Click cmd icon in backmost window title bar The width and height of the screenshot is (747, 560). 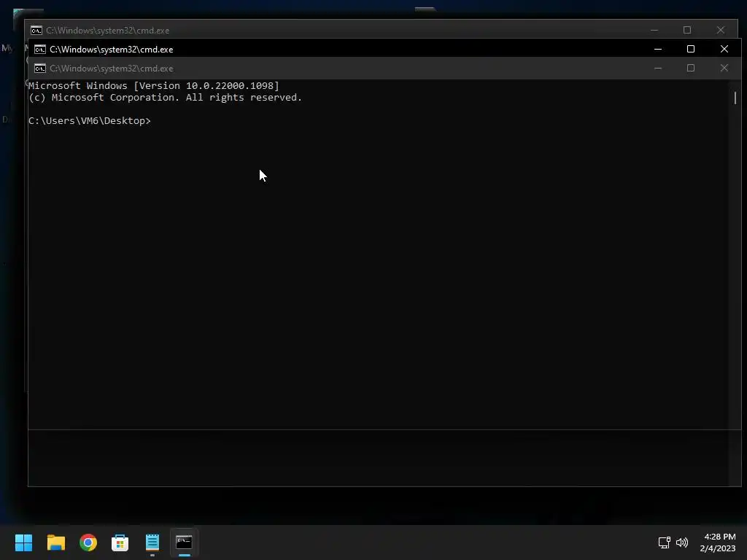(36, 31)
